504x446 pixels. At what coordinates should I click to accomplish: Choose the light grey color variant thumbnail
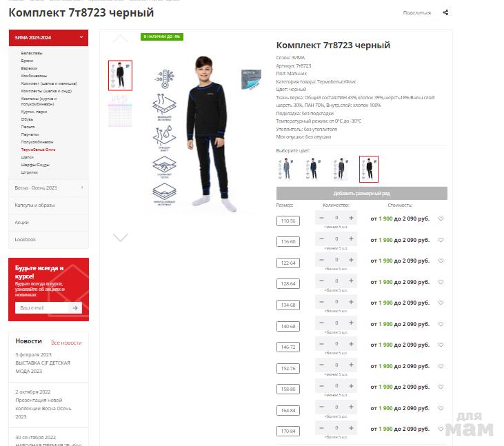click(x=285, y=169)
